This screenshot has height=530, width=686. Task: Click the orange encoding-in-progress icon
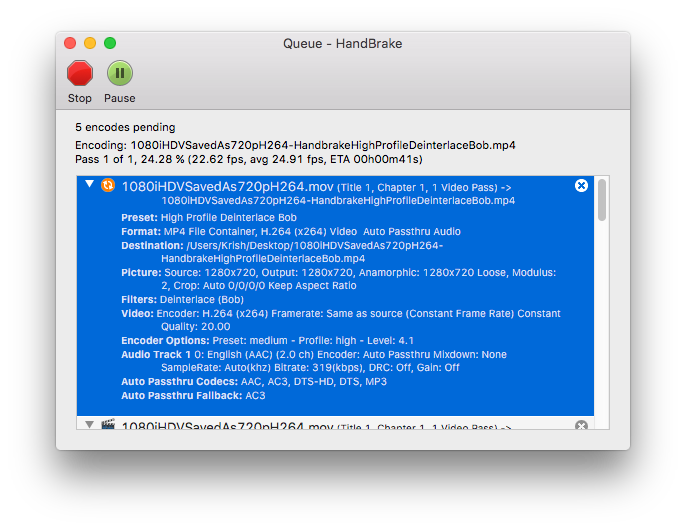click(x=108, y=185)
